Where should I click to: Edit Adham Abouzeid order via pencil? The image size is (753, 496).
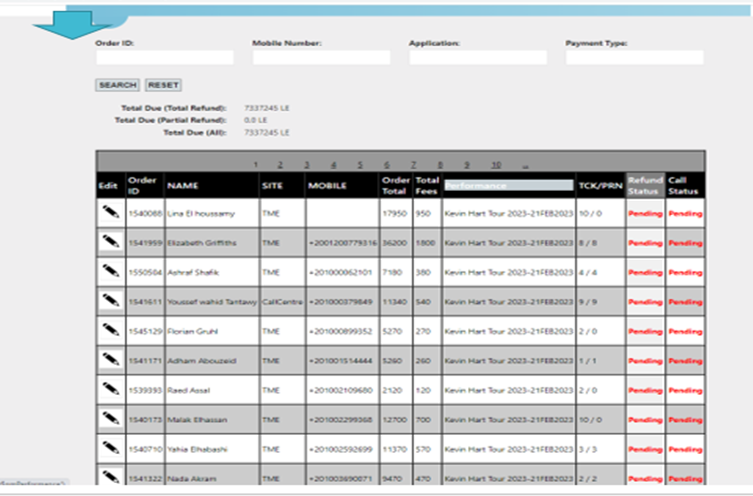pyautogui.click(x=111, y=360)
